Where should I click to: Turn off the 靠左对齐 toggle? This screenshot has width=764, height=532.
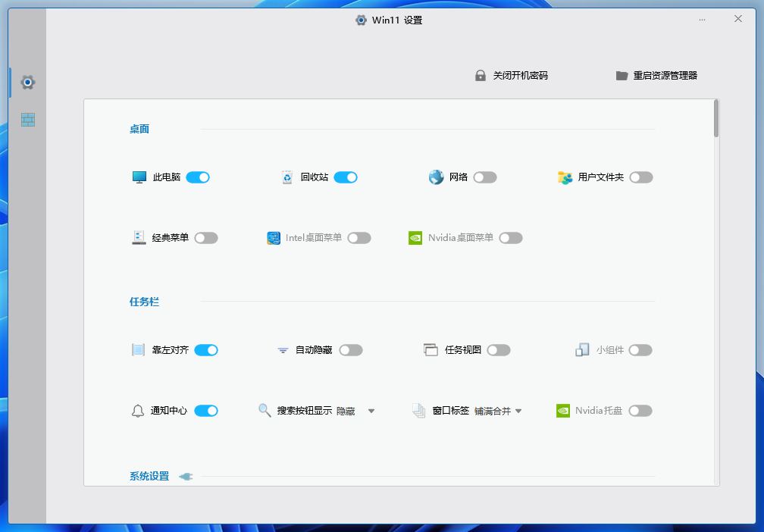click(206, 350)
